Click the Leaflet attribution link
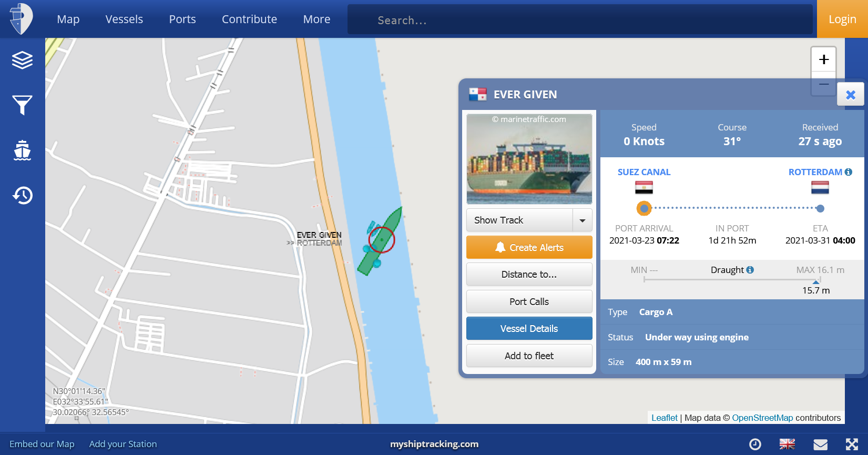Image resolution: width=868 pixels, height=455 pixels. click(x=665, y=418)
